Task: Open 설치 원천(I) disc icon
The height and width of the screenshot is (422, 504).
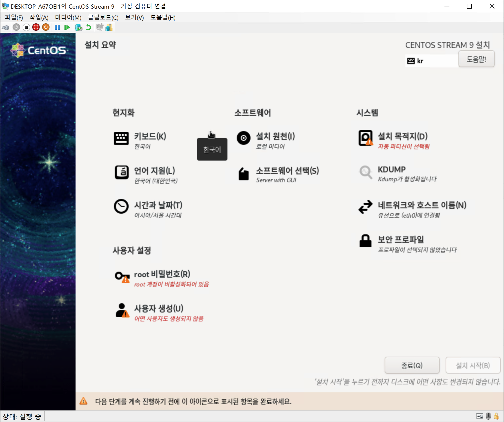Action: pyautogui.click(x=243, y=138)
